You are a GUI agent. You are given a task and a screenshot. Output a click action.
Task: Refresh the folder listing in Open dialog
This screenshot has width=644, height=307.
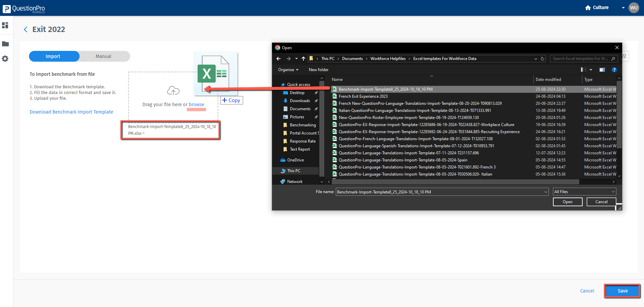click(543, 59)
